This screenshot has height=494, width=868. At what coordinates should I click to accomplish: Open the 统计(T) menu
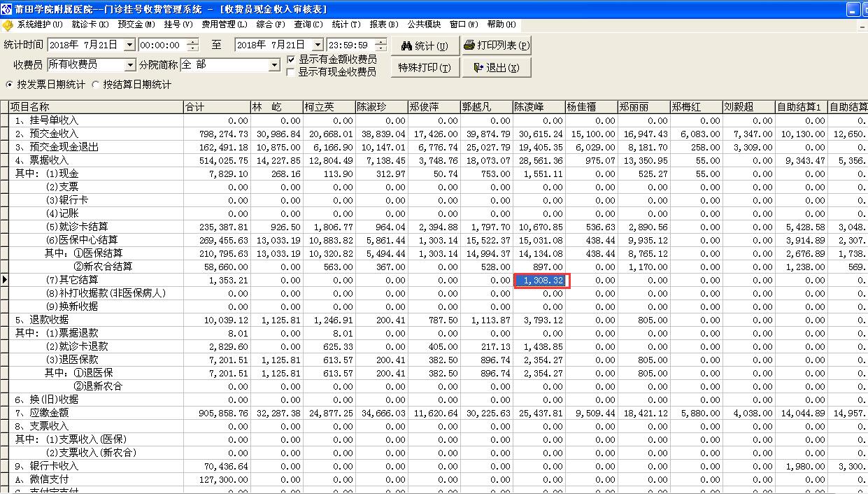point(346,24)
